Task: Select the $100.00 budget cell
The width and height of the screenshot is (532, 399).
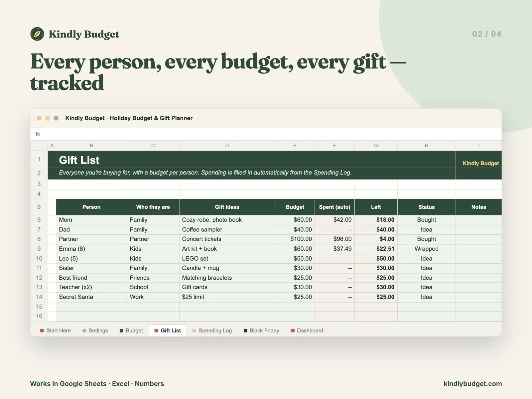Action: coord(295,239)
